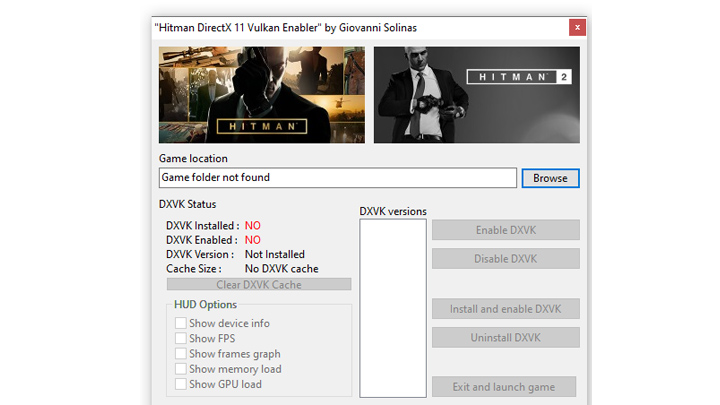Click the red NO next to DXVK Installed
The height and width of the screenshot is (405, 720).
point(253,225)
